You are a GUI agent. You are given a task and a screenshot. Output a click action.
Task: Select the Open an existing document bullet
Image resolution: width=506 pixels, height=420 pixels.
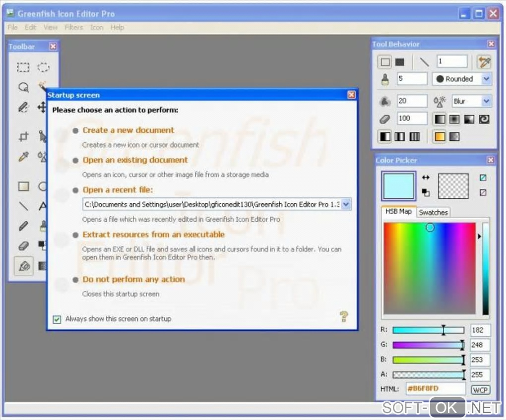tap(75, 160)
